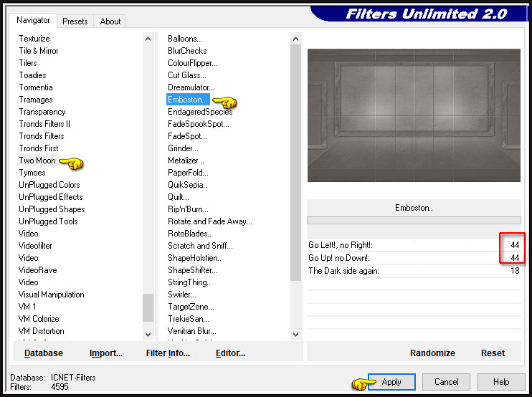The image size is (532, 397).
Task: Choose the Scratch and Sniff... filter
Action: coord(201,246)
